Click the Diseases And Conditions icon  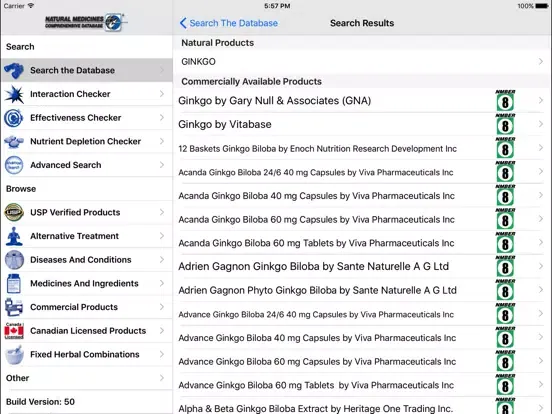(14, 259)
